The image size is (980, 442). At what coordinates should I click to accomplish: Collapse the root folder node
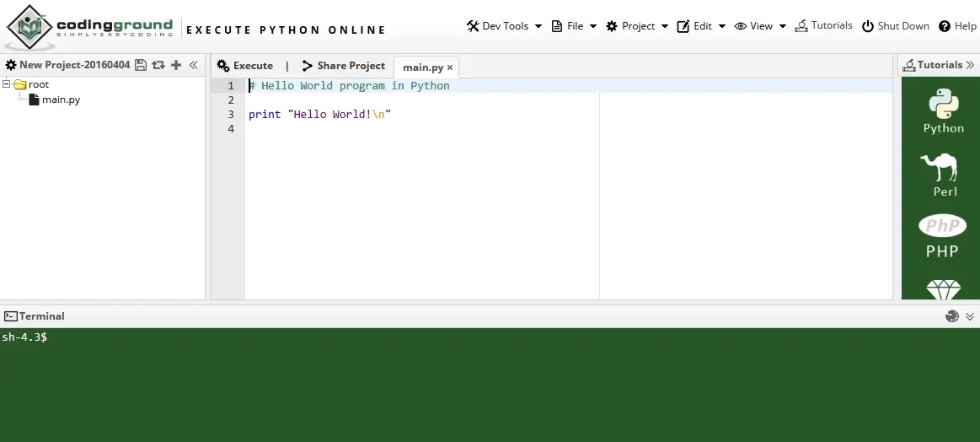pyautogui.click(x=6, y=84)
